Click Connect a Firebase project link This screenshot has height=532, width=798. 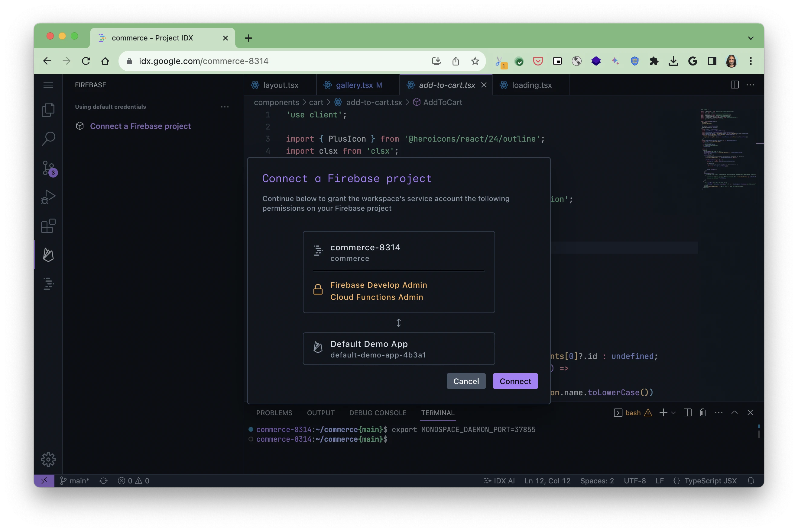pos(140,126)
